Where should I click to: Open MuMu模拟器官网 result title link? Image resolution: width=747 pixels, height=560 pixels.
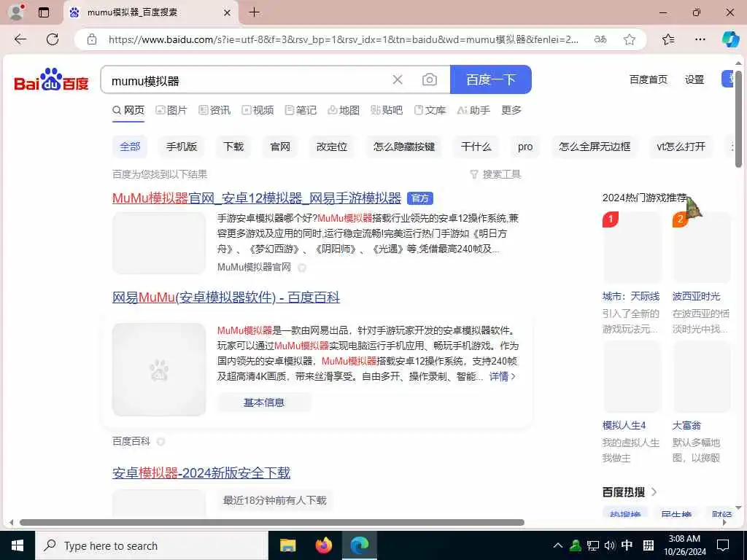pos(257,198)
